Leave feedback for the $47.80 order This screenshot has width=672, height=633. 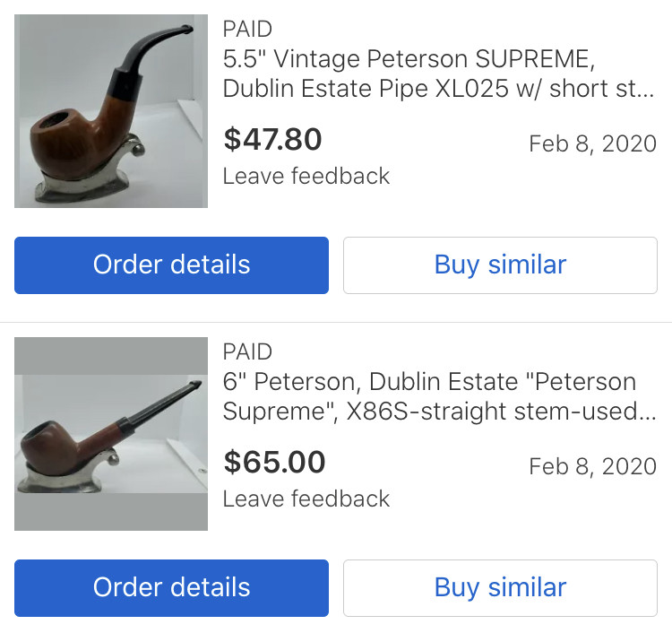pos(306,176)
